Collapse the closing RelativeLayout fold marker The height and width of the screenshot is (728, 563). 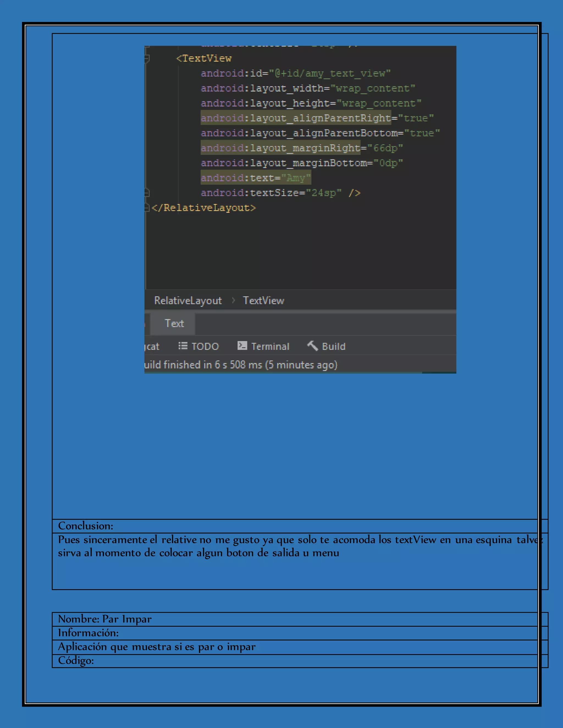pyautogui.click(x=147, y=208)
